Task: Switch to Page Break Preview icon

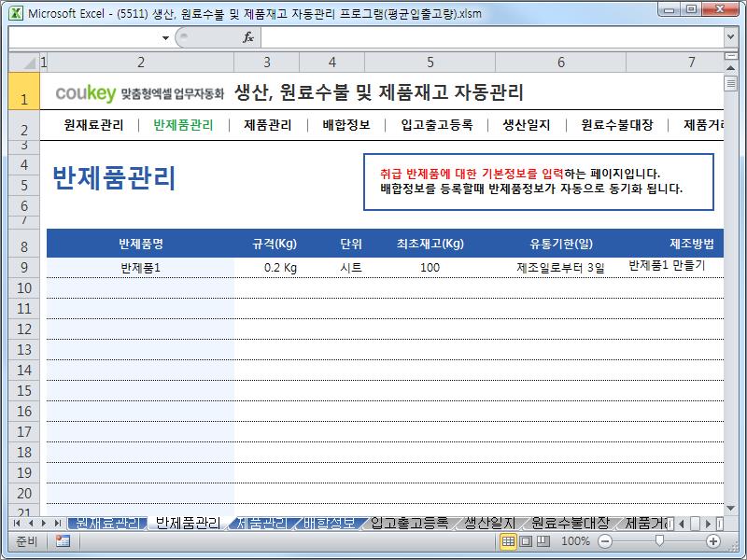Action: coord(543,541)
